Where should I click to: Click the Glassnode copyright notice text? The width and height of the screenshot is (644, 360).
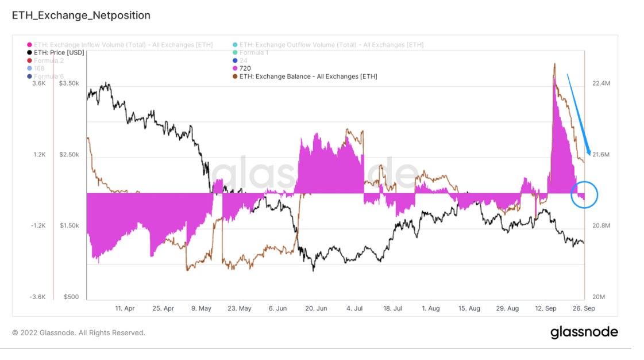click(x=79, y=333)
